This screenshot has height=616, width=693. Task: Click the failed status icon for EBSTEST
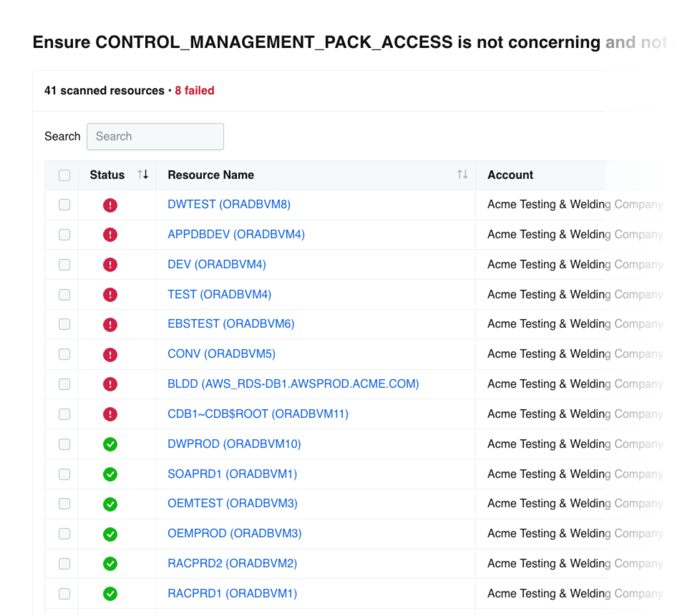click(x=110, y=324)
